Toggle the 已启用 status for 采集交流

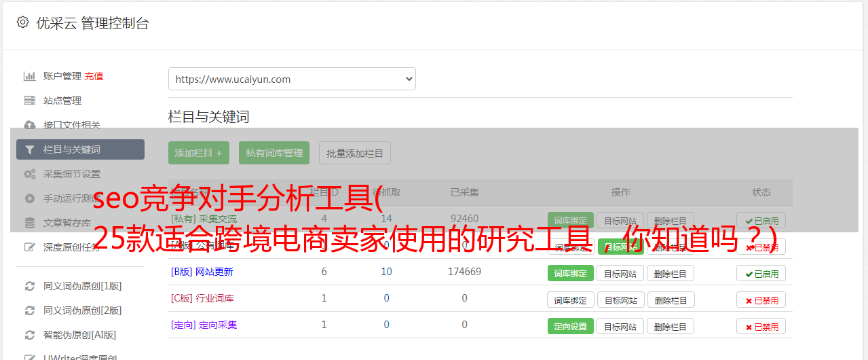pos(761,220)
